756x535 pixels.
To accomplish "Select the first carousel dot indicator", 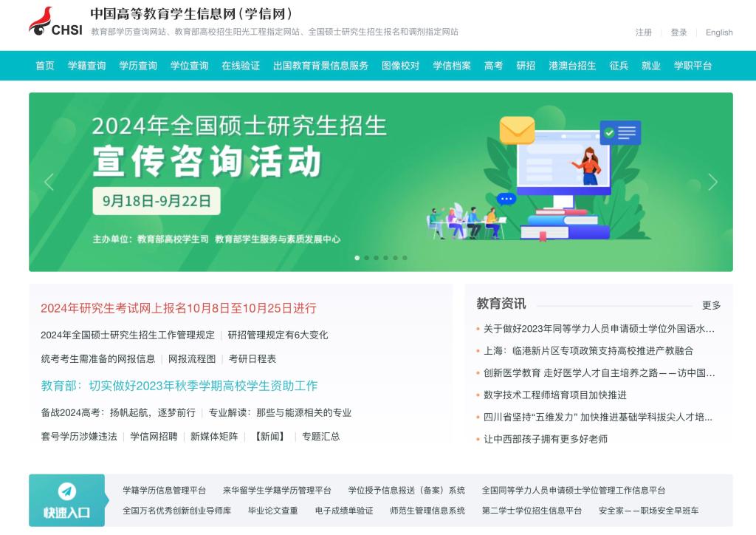I will (357, 258).
